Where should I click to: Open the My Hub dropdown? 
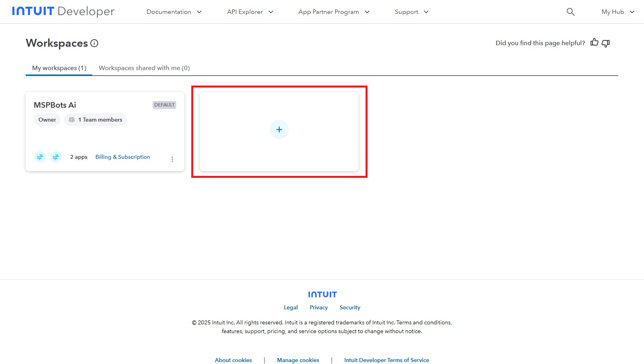pos(617,12)
